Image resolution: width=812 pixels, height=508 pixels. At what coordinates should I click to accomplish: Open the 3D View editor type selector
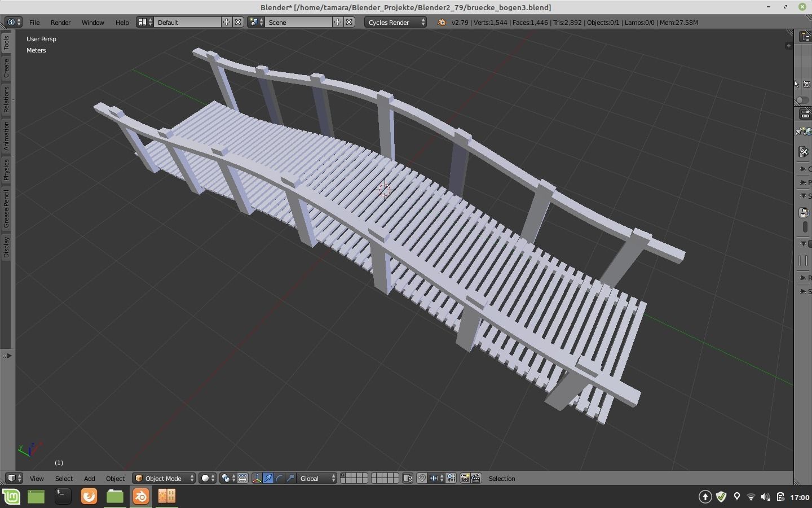pos(15,478)
